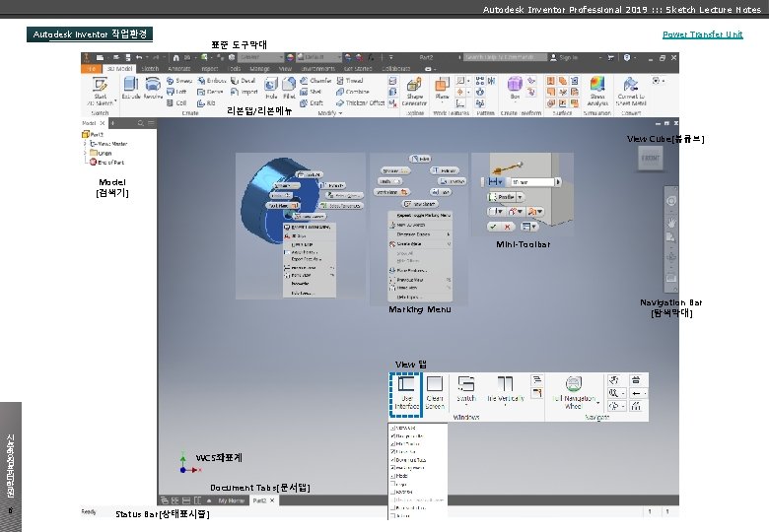Choose the Shell command
Viewport: 769px width, 532px height.
311,92
